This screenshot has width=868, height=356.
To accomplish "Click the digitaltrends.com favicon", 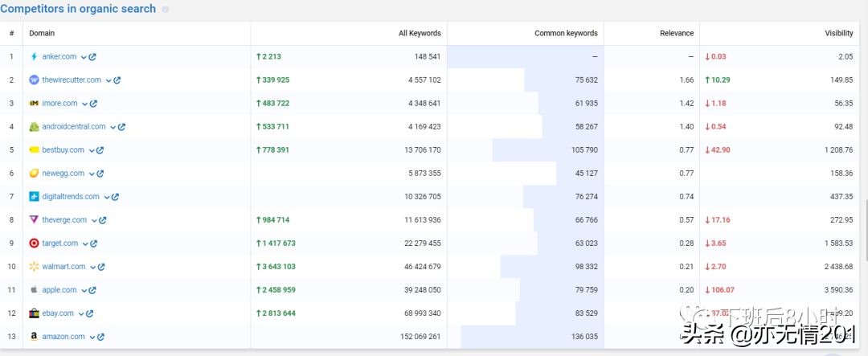I will pyautogui.click(x=34, y=197).
